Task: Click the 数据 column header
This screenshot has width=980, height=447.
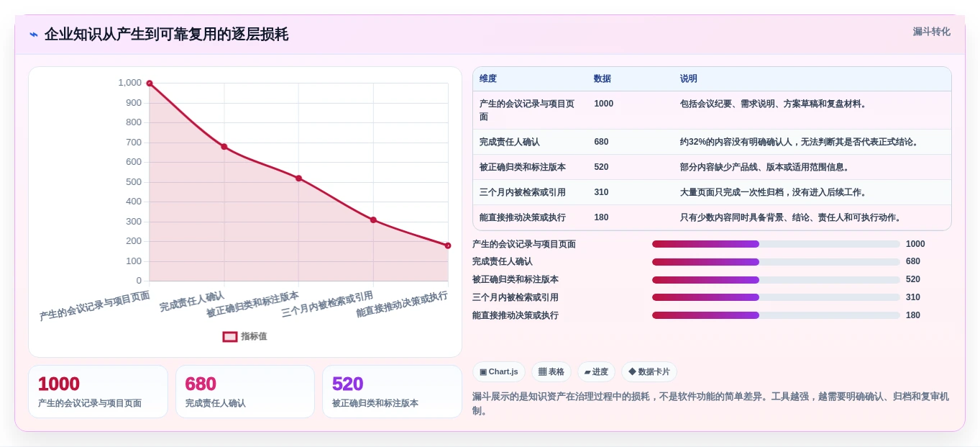Action: pyautogui.click(x=603, y=78)
